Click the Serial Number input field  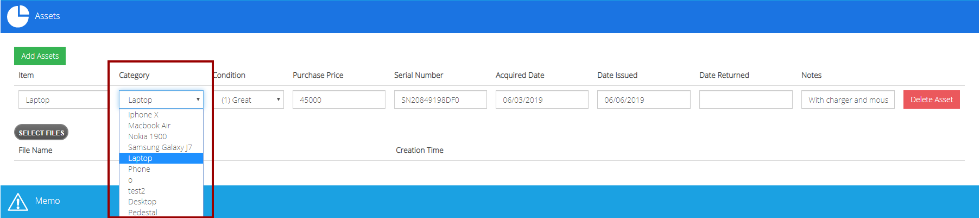coord(440,99)
